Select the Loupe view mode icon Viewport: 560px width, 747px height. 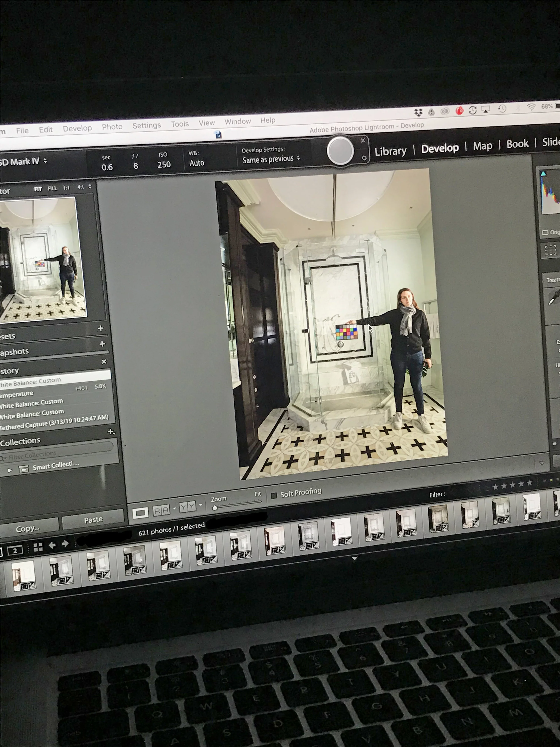pyautogui.click(x=140, y=513)
